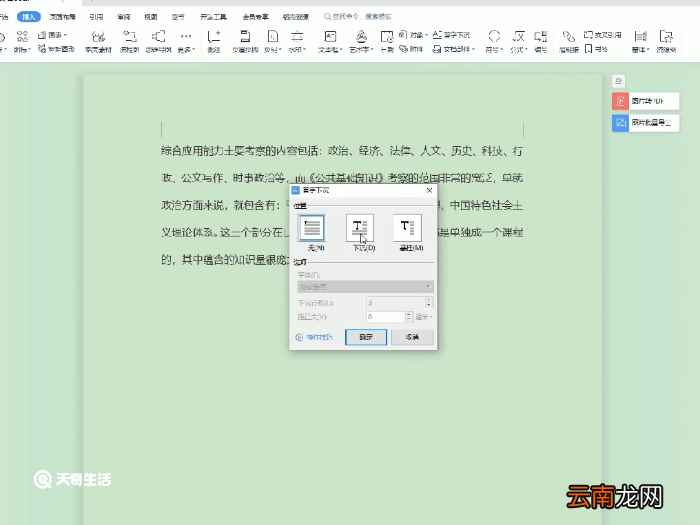Screen dimensions: 700x525
Task: Switch to the References (引用) tab
Action: click(96, 17)
